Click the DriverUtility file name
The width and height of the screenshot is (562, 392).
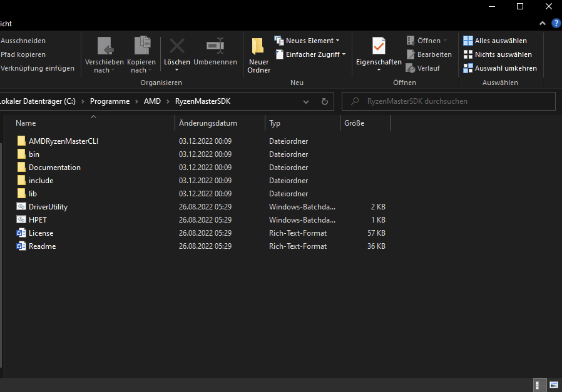[48, 207]
